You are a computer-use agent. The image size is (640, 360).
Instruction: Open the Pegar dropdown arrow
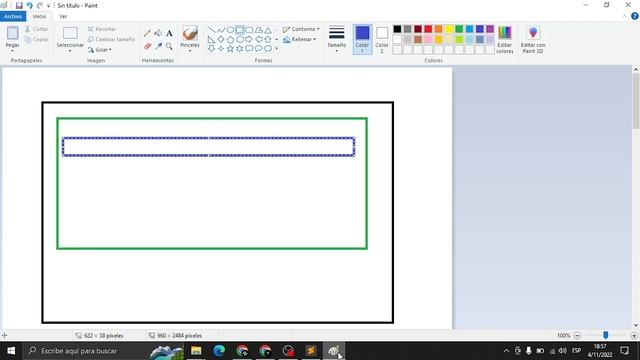(x=12, y=51)
